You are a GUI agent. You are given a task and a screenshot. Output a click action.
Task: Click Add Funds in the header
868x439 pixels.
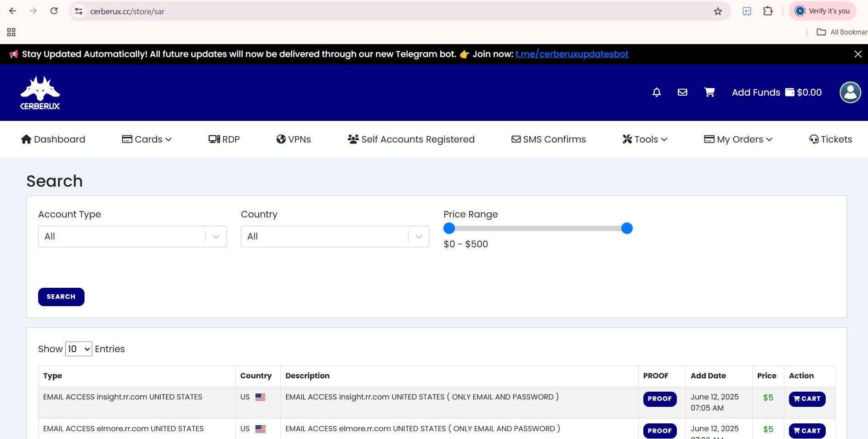756,92
